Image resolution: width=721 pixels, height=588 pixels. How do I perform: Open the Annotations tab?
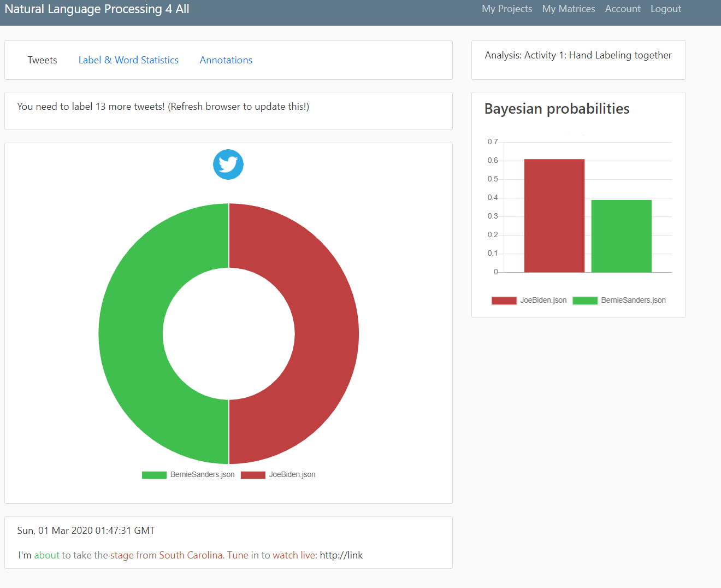click(226, 60)
